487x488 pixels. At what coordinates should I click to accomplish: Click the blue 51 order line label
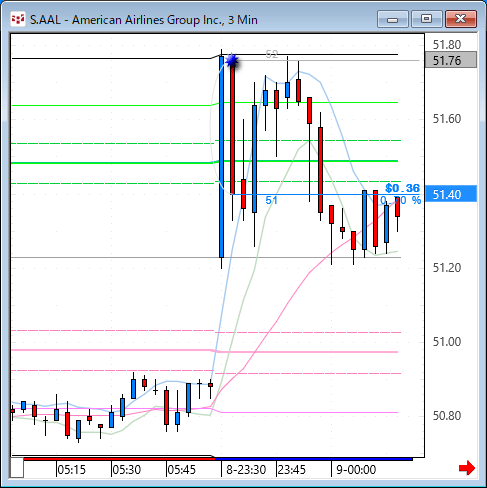click(271, 200)
